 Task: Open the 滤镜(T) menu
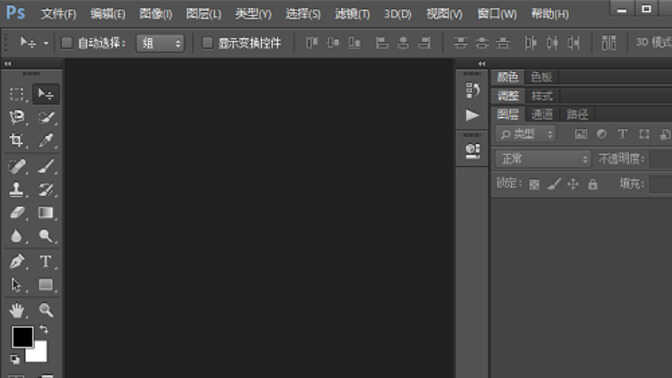(352, 14)
